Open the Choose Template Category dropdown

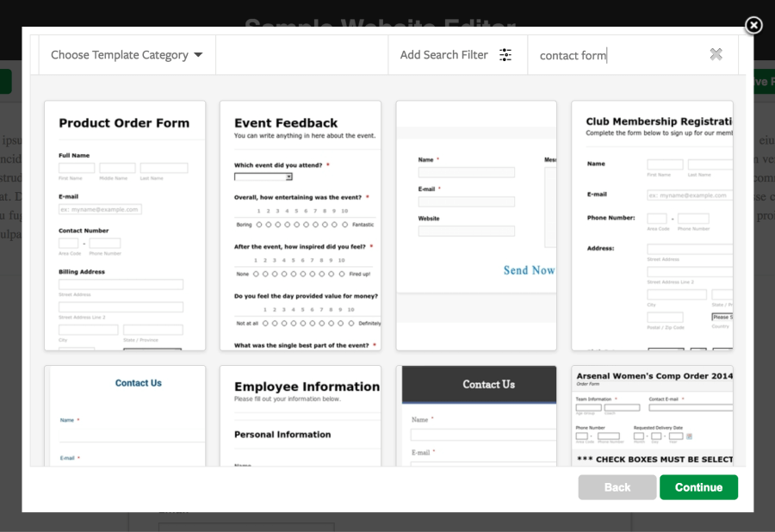point(126,54)
